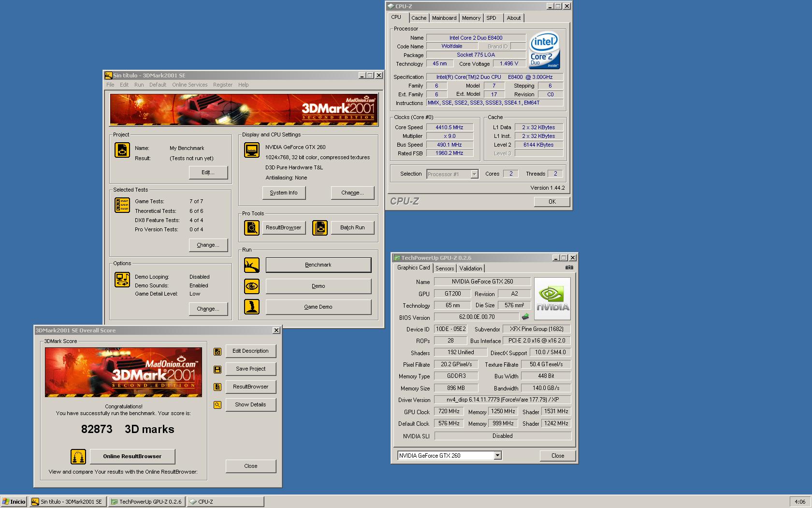Image resolution: width=812 pixels, height=508 pixels.
Task: Open the Help menu in 3DMark2001
Action: pyautogui.click(x=244, y=85)
